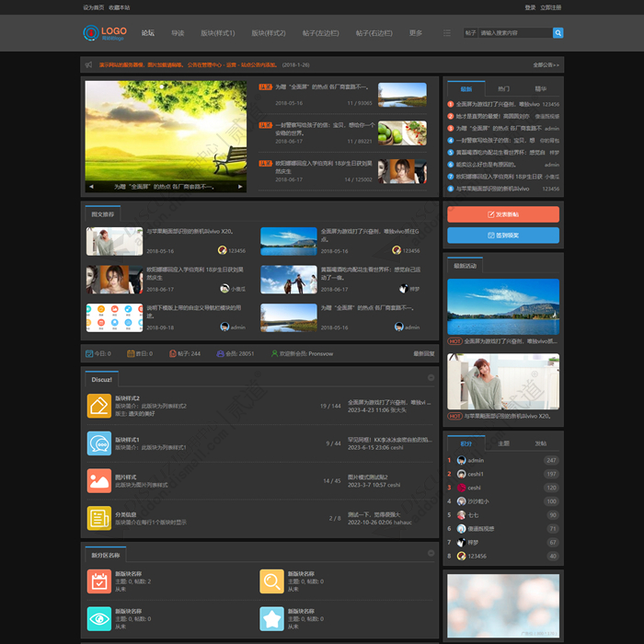
Task: Click the green new-member person icon
Action: coord(274,353)
